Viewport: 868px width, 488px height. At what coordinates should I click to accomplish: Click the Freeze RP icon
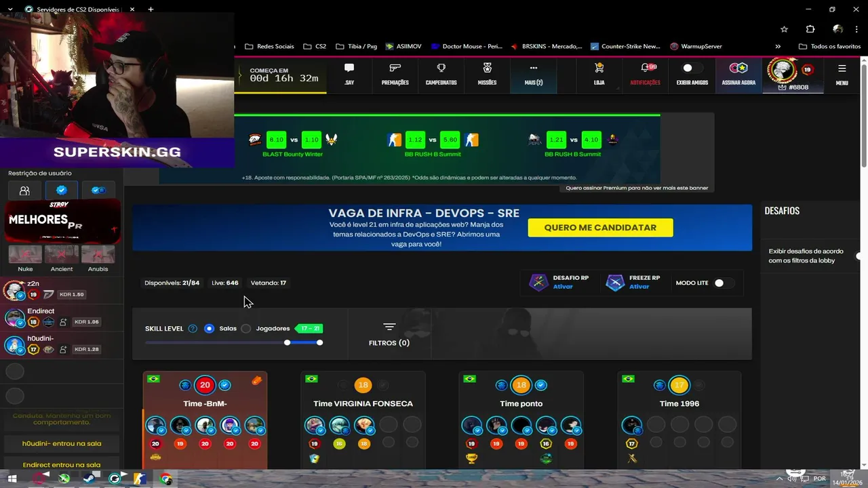615,282
